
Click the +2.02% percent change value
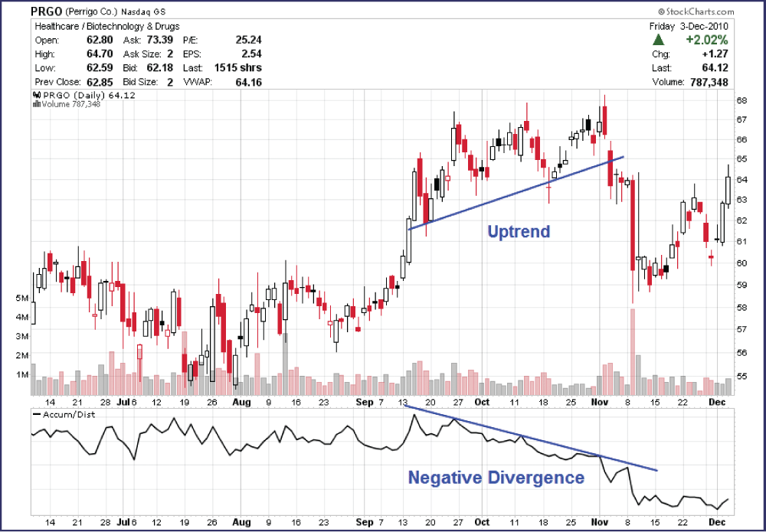(707, 40)
